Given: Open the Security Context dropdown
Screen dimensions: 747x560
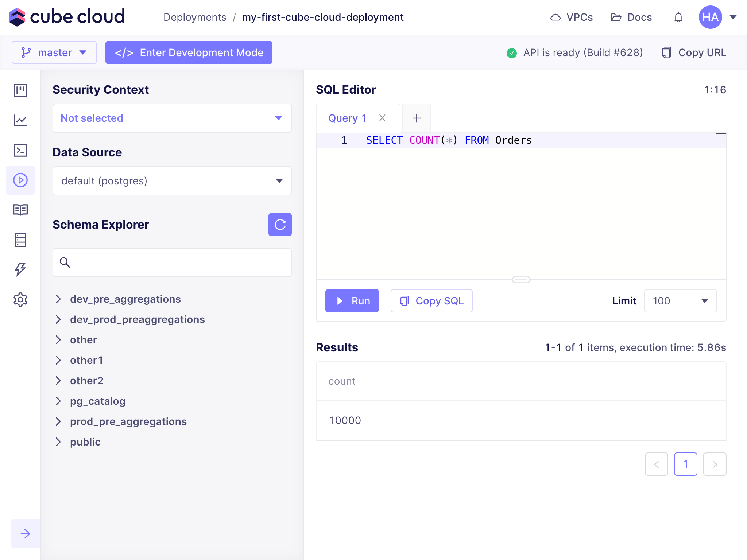Looking at the screenshot, I should (x=172, y=118).
